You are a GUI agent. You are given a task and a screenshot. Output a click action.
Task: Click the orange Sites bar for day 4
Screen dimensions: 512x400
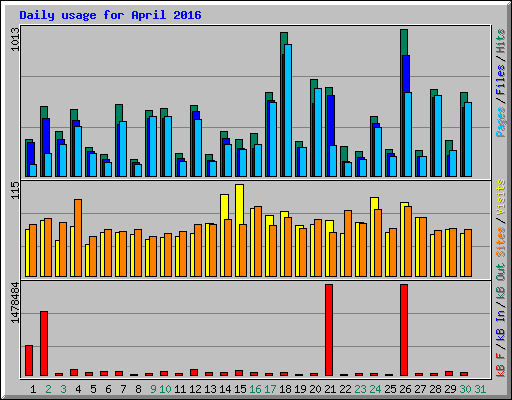(78, 238)
